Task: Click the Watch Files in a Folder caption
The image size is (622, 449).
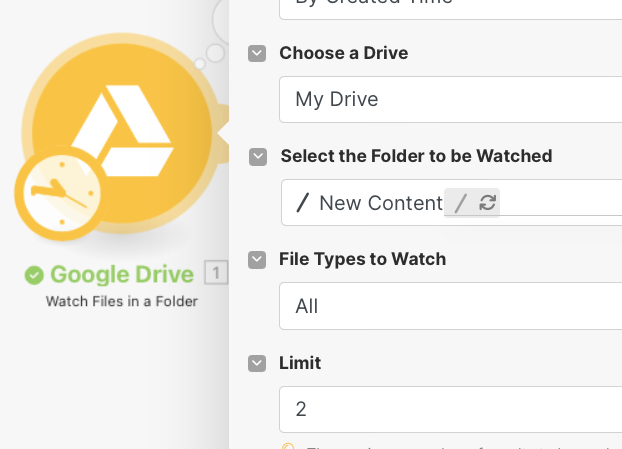Action: coord(122,301)
